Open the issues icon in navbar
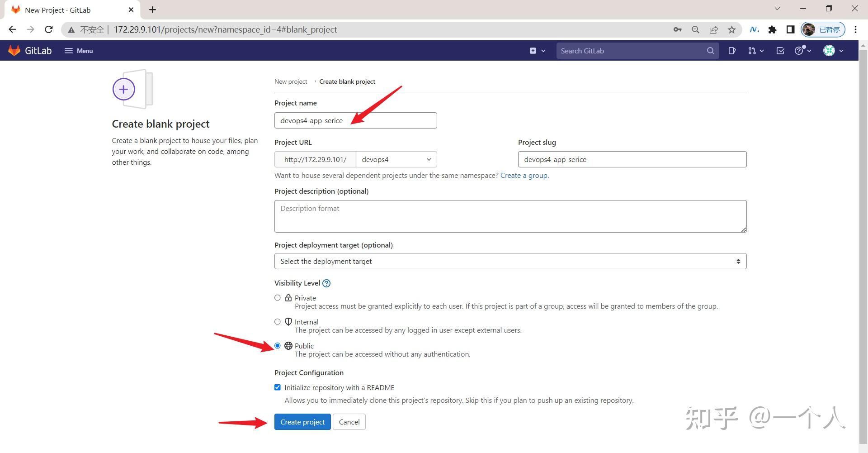868x453 pixels. [x=732, y=51]
